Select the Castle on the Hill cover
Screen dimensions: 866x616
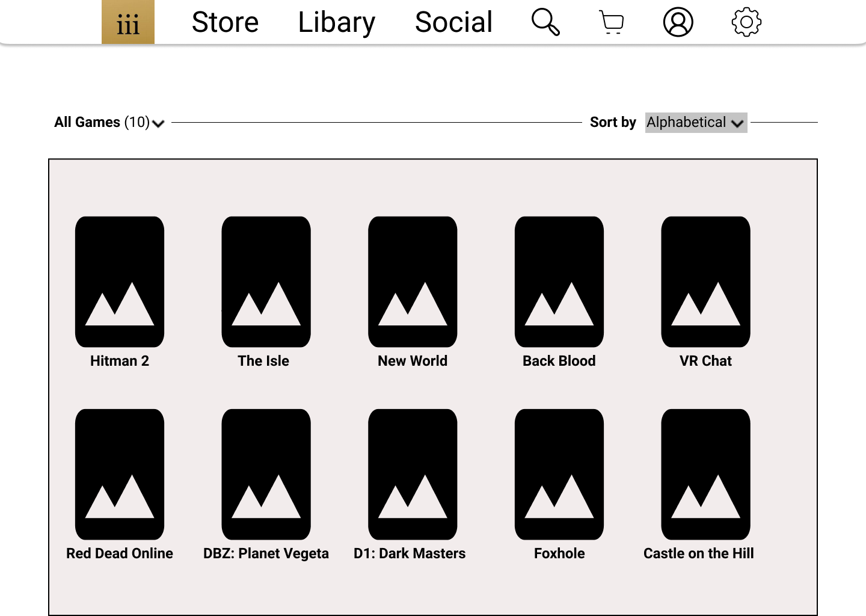pyautogui.click(x=705, y=474)
